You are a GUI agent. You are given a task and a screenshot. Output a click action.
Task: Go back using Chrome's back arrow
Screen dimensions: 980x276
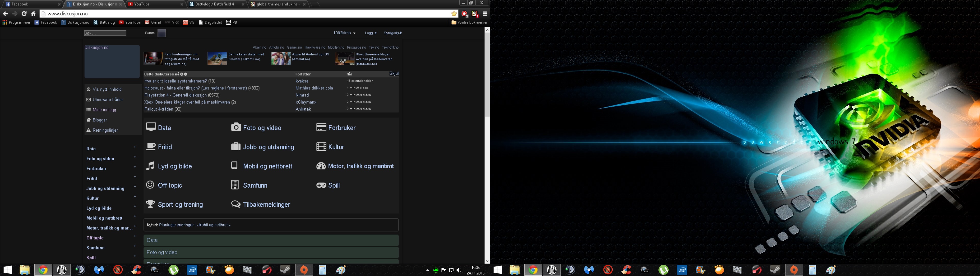(5, 14)
